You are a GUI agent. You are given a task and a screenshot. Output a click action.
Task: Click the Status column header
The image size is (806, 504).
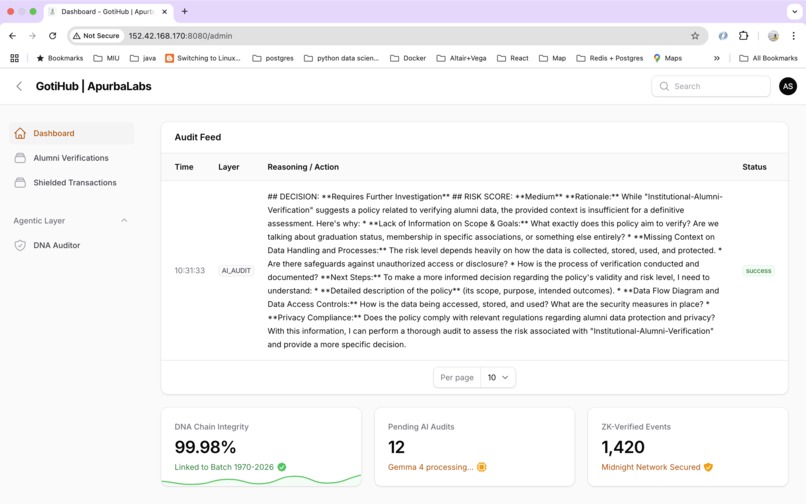tap(754, 167)
